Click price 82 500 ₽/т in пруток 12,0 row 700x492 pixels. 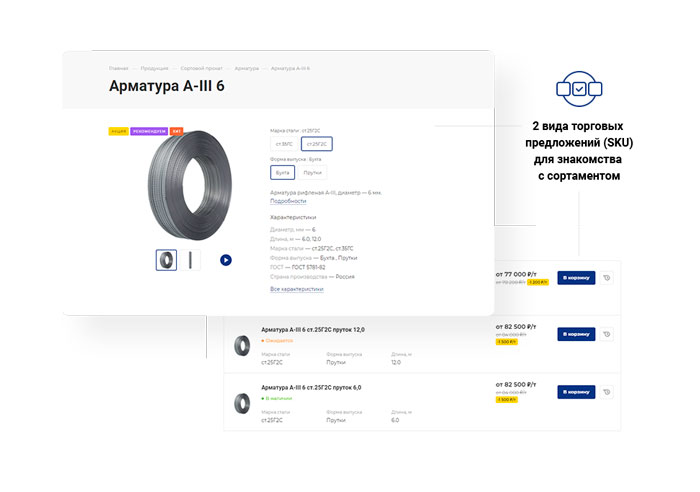coord(516,327)
